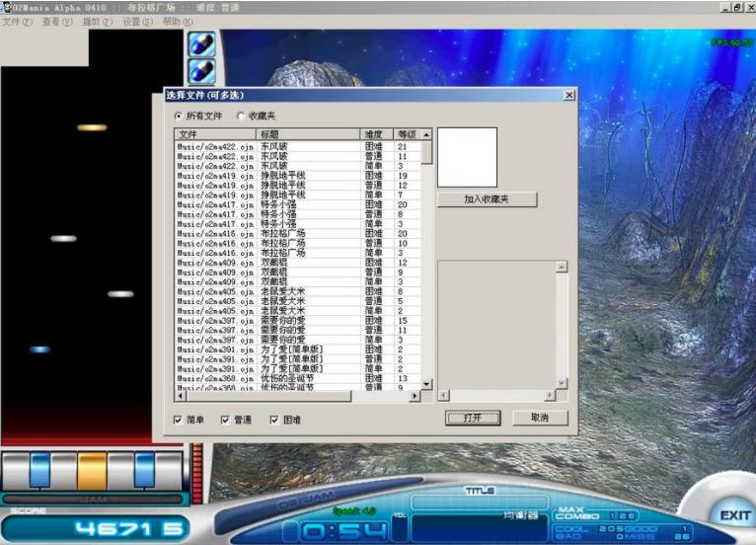
Task: Select the 老鼠爱大米 row with level 5
Action: coord(298,301)
